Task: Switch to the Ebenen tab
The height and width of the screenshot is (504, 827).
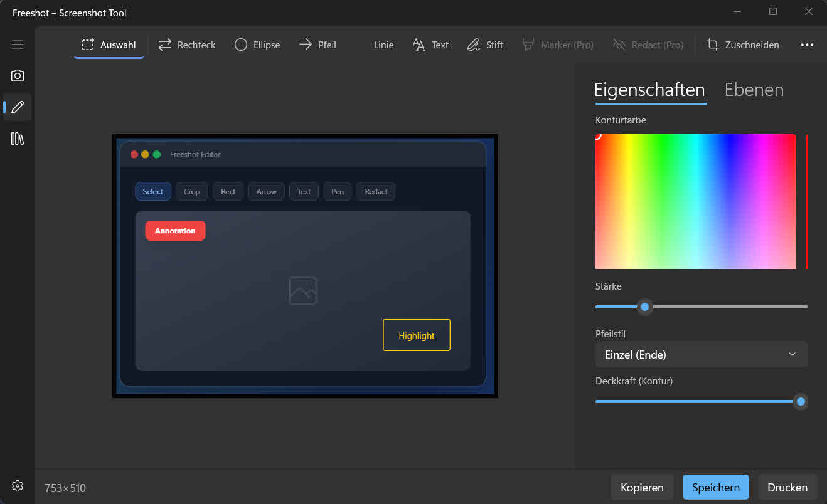Action: click(754, 90)
